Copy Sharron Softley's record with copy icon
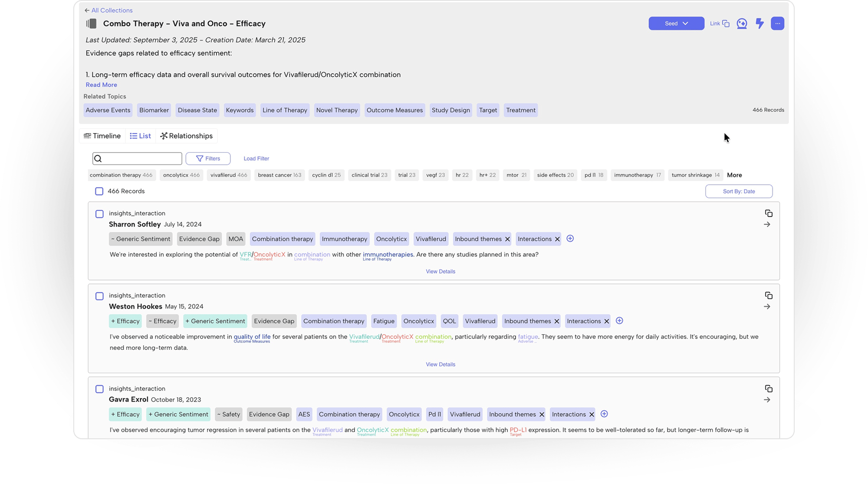Image resolution: width=868 pixels, height=484 pixels. (768, 213)
